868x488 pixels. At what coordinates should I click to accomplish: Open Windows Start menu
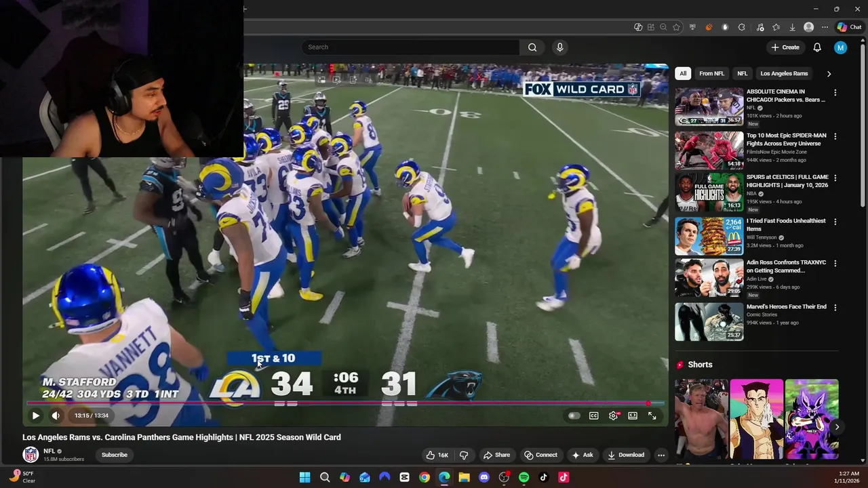pyautogui.click(x=304, y=477)
